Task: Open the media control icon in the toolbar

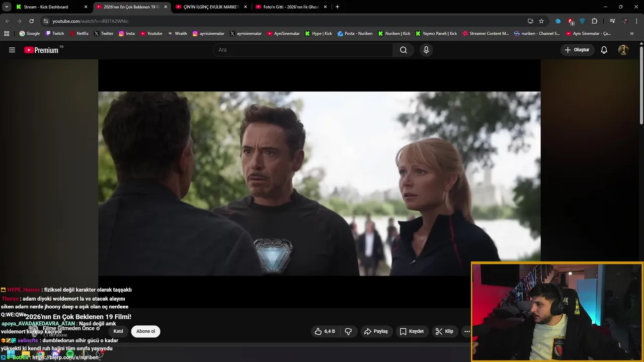Action: pos(612,21)
